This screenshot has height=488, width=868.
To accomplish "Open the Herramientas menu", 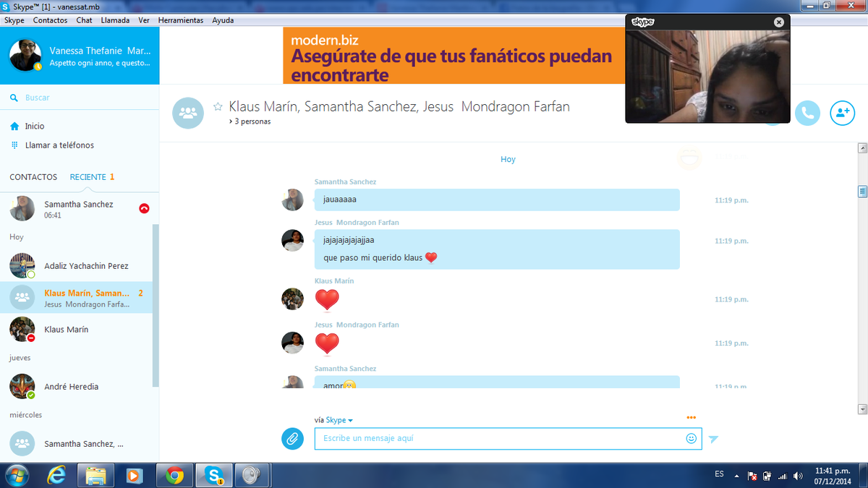I will 181,20.
